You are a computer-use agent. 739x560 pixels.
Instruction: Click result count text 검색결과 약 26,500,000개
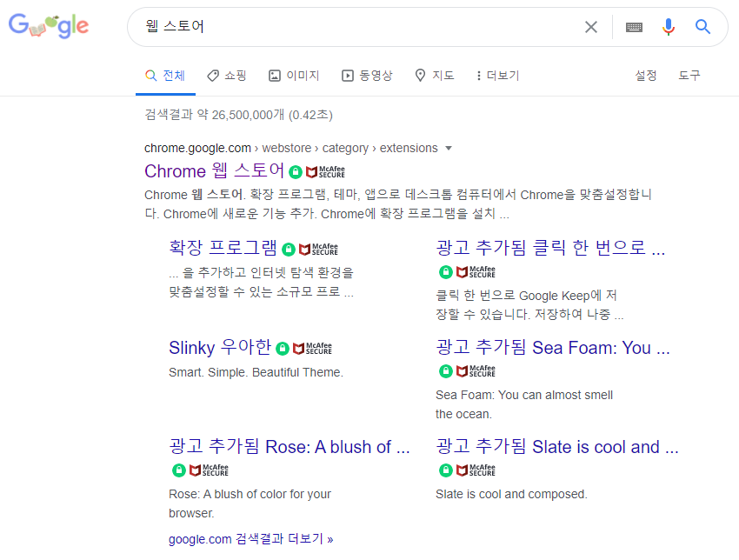click(215, 115)
